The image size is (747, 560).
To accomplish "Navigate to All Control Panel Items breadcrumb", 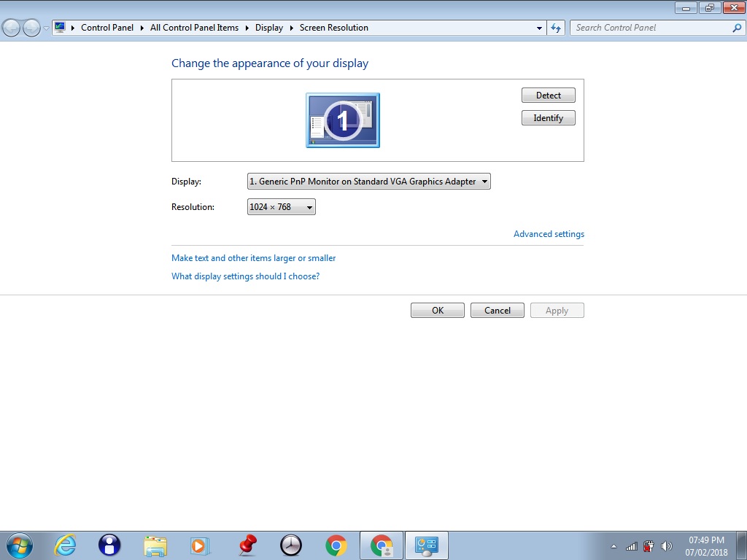I will click(194, 28).
